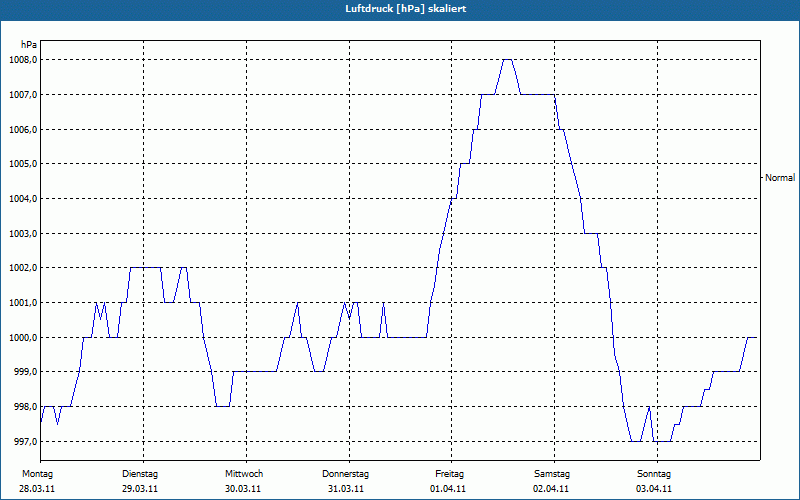Click the 1005,0 axis value
The image size is (800, 500).
point(23,164)
